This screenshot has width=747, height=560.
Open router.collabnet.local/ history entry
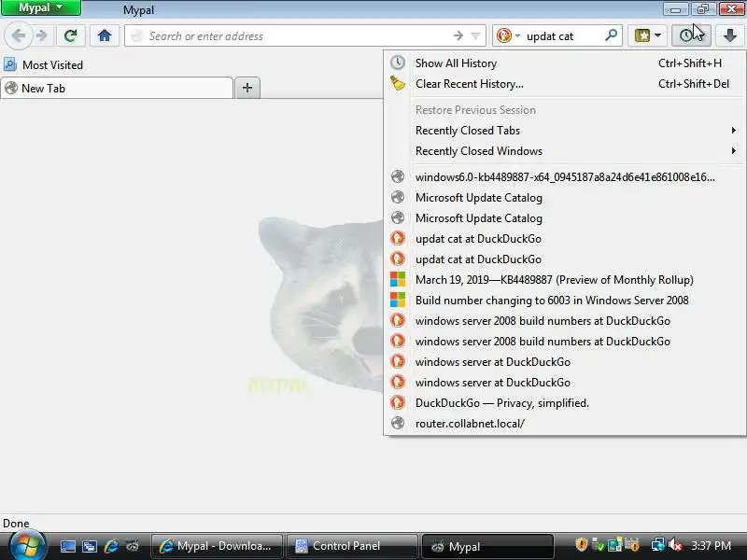(x=565, y=424)
